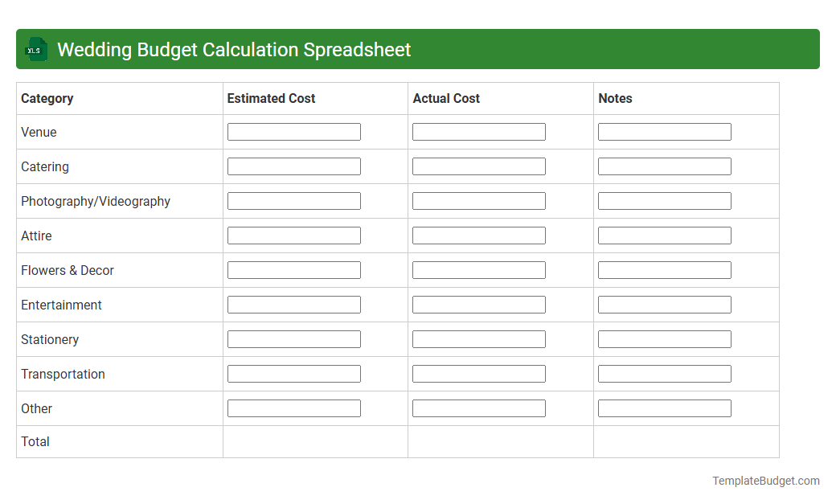Select the Venue estimated cost field
Viewport: 836px width, 504px height.
(x=293, y=131)
